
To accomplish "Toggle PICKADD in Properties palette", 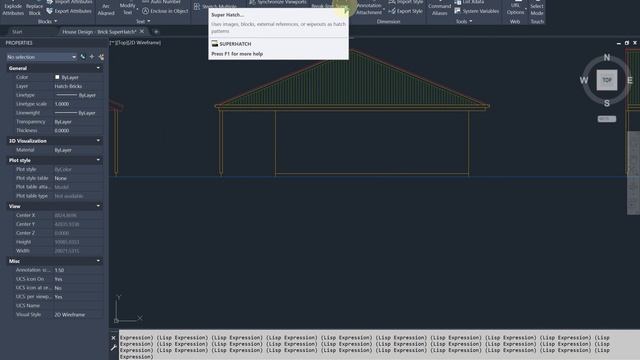I will click(83, 57).
